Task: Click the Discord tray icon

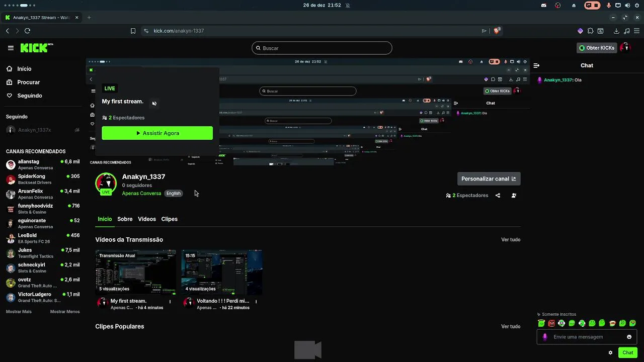Action: (544, 5)
